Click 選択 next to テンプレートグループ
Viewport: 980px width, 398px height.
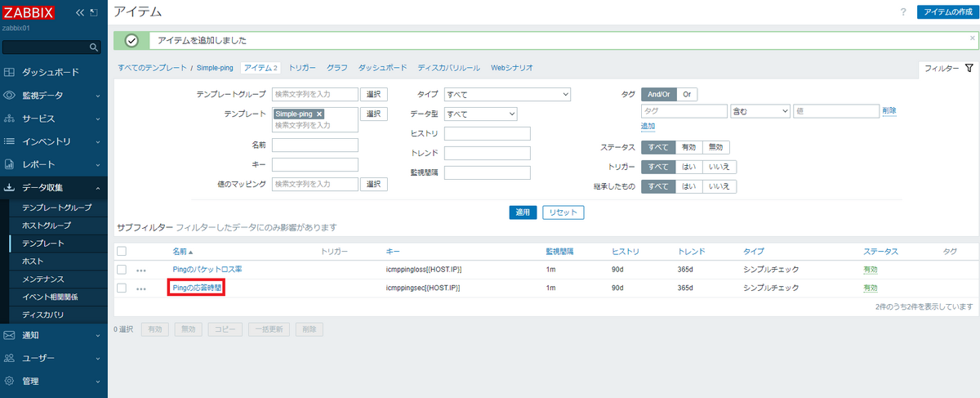coord(374,95)
